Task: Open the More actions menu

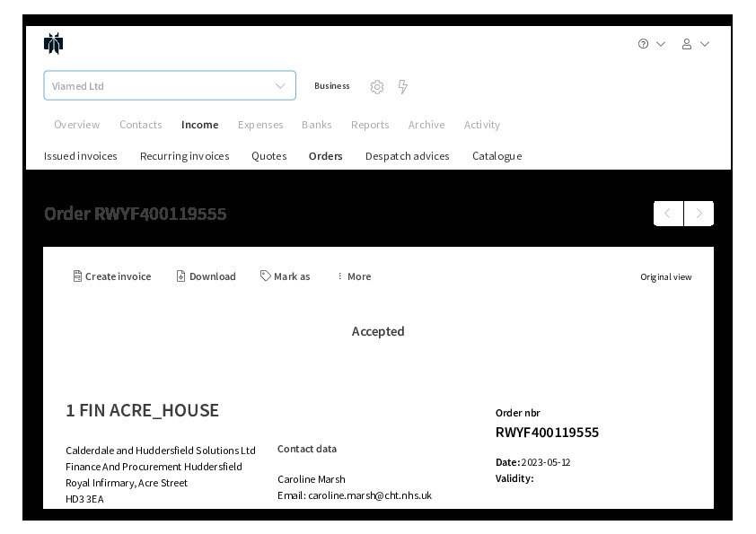Action: [x=353, y=276]
